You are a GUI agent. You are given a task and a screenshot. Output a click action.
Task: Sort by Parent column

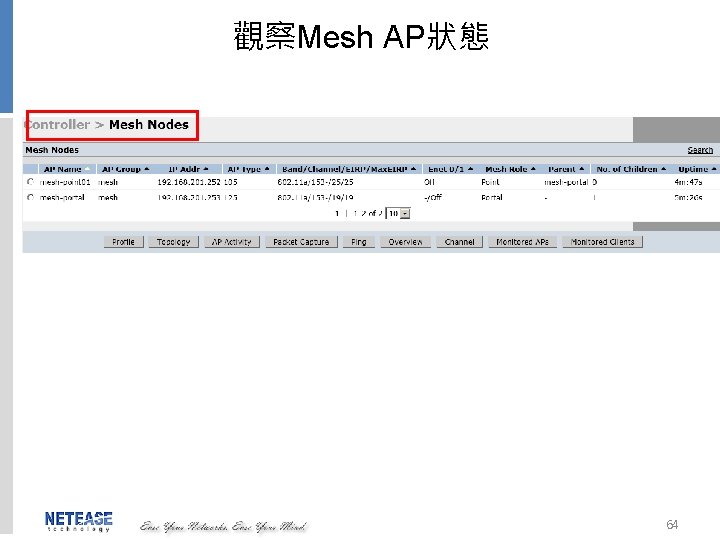pos(566,169)
